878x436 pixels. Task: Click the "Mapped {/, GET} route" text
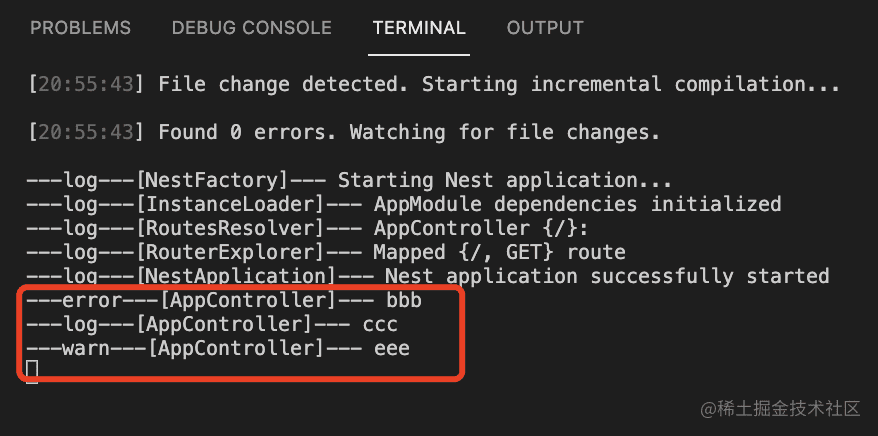click(x=499, y=252)
